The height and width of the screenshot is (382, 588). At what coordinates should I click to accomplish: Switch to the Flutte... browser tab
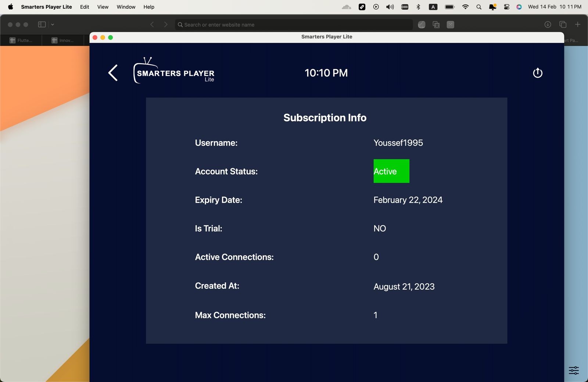coord(21,40)
